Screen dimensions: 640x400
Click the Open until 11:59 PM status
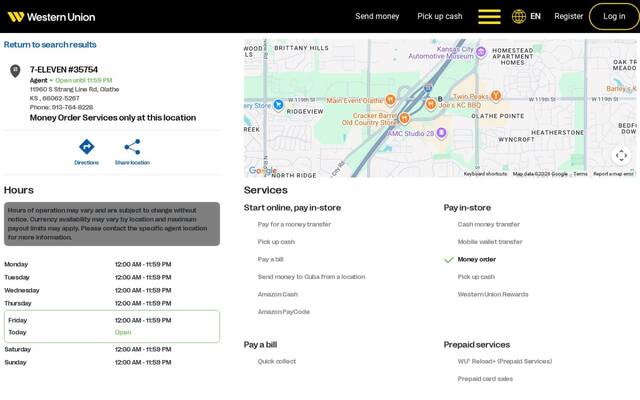[84, 80]
